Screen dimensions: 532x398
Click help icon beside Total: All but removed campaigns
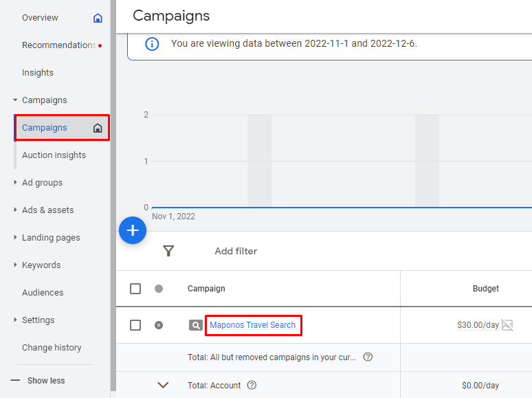coord(368,357)
